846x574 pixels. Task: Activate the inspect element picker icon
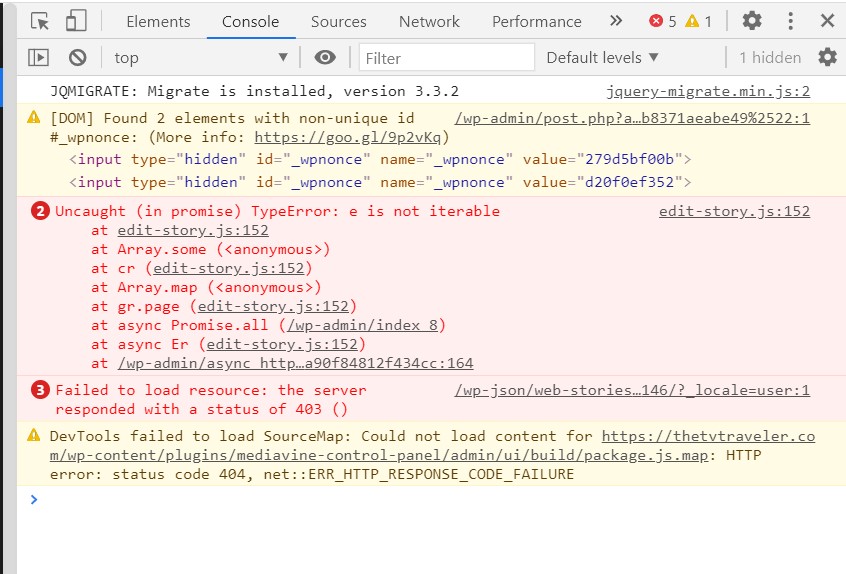tap(40, 21)
